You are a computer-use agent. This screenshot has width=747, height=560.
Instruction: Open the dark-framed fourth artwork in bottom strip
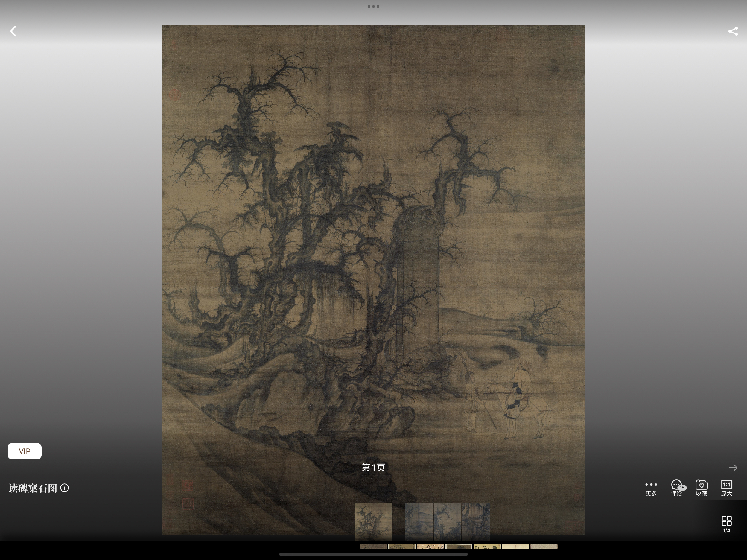click(x=459, y=546)
